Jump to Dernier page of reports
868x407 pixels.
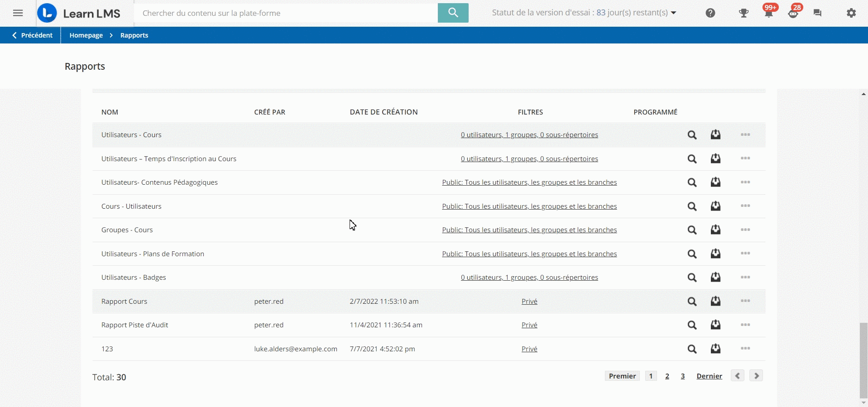[x=709, y=376]
